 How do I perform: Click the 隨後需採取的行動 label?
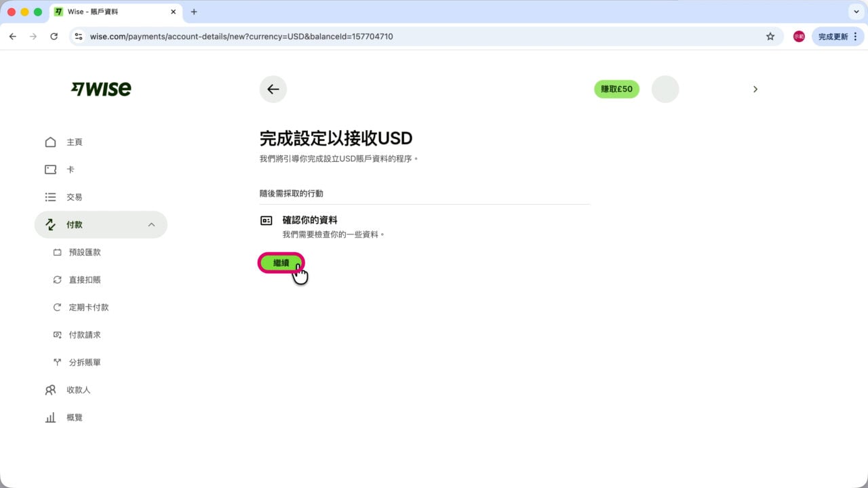tap(292, 193)
